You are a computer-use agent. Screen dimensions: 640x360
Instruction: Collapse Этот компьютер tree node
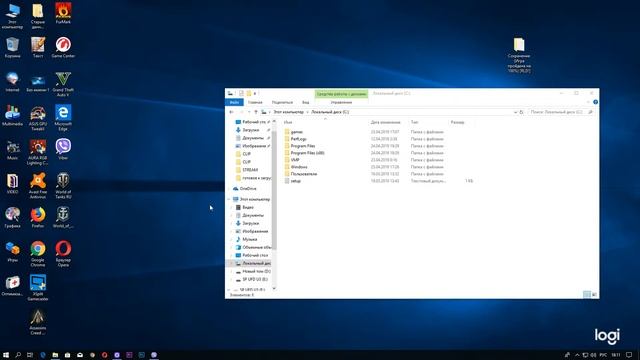coord(229,199)
